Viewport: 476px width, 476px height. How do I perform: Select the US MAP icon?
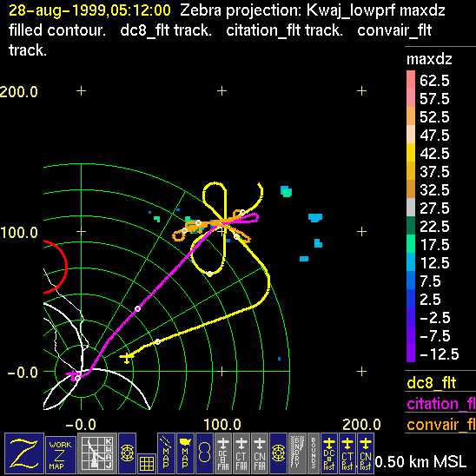point(185,453)
